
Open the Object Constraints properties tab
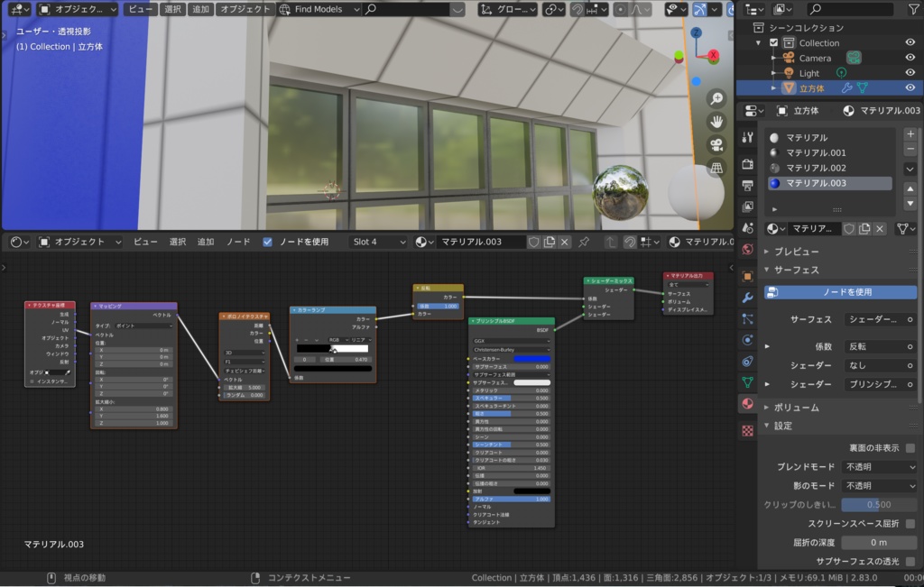[747, 361]
